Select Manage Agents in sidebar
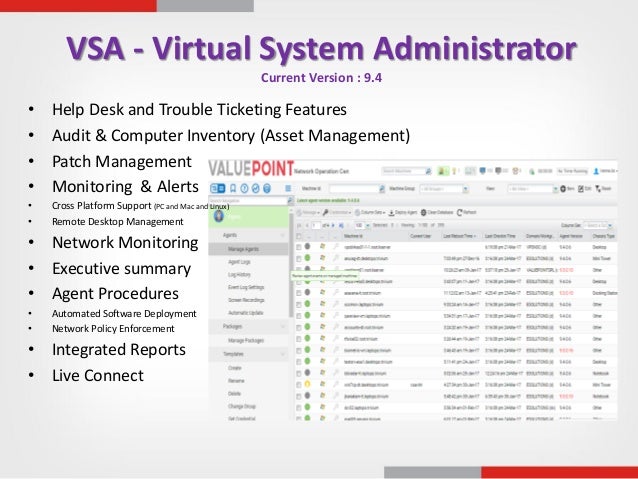The height and width of the screenshot is (479, 638). (248, 249)
